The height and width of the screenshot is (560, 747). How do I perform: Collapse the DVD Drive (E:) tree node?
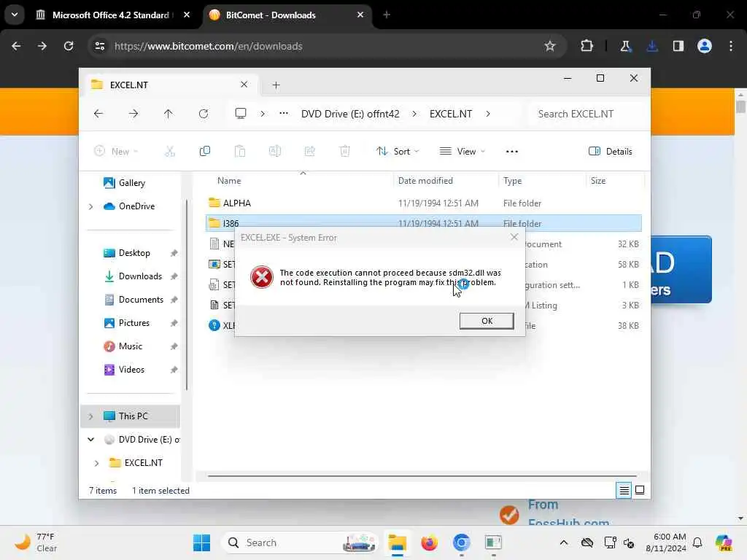[91, 440]
